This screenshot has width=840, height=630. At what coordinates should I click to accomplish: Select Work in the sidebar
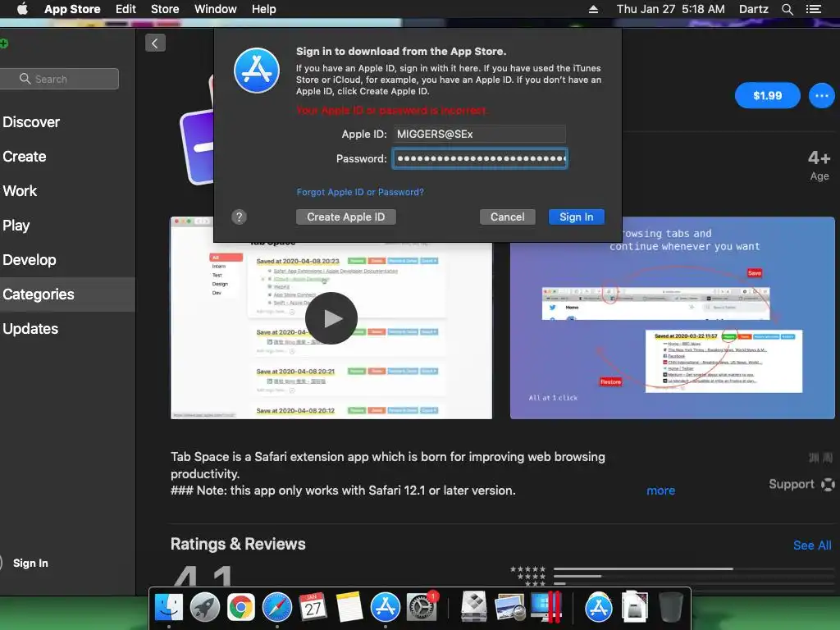(x=20, y=190)
